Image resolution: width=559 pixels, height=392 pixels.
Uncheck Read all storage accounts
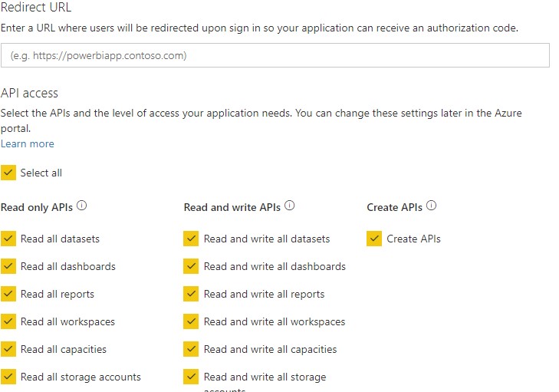tap(8, 377)
